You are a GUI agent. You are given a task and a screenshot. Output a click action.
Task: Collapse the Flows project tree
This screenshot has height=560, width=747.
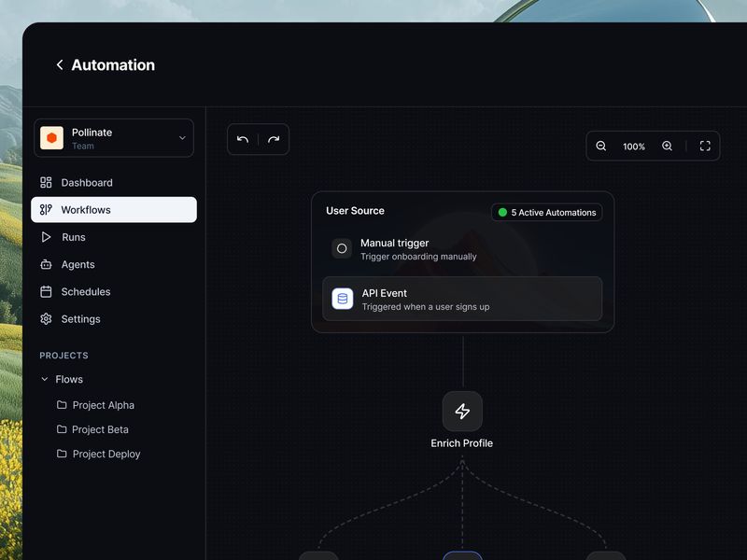44,379
